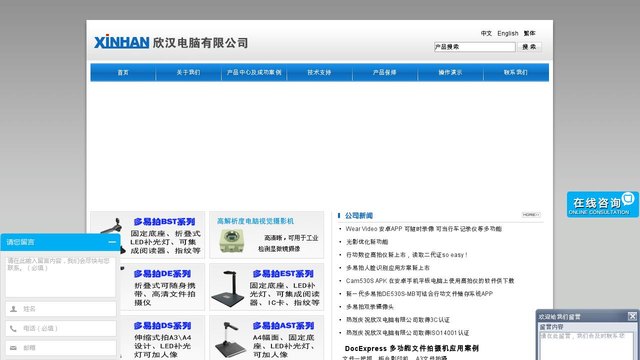Open 产品中心及成功案例 menu item
The width and height of the screenshot is (640, 360).
254,72
